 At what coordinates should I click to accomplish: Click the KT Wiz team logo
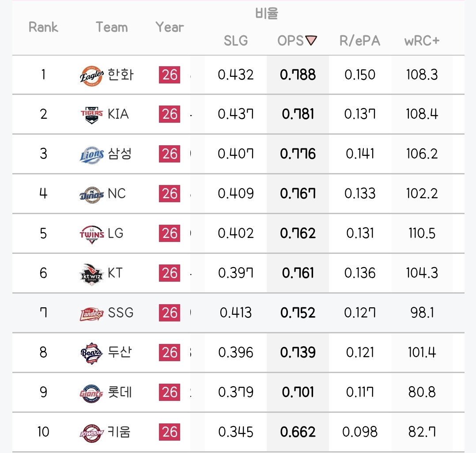pos(92,274)
